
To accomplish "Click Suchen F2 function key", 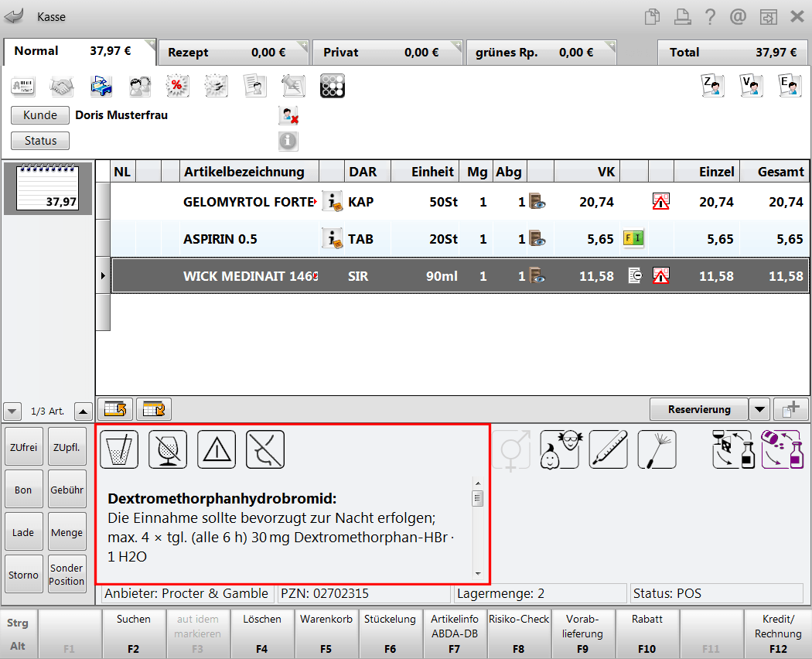I will click(134, 633).
